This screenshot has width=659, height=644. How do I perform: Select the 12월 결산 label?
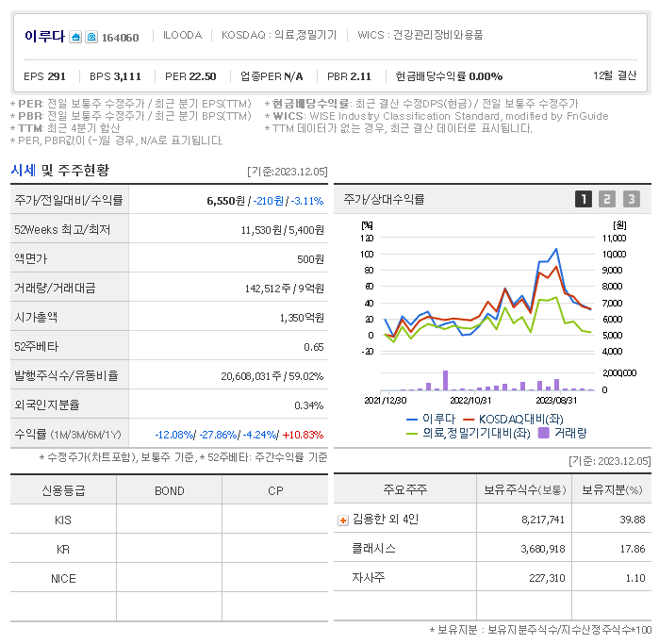(x=615, y=75)
